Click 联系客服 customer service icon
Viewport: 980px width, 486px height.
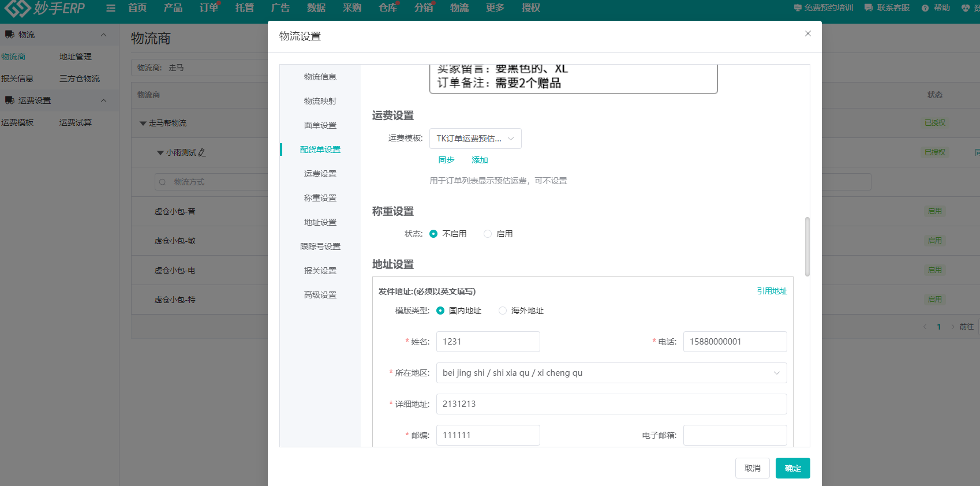868,8
